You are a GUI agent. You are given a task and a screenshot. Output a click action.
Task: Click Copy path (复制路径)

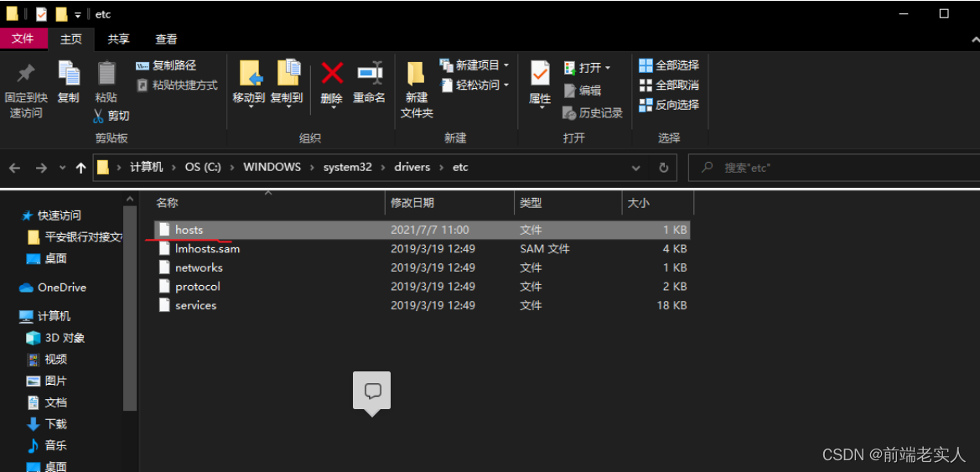pyautogui.click(x=166, y=65)
